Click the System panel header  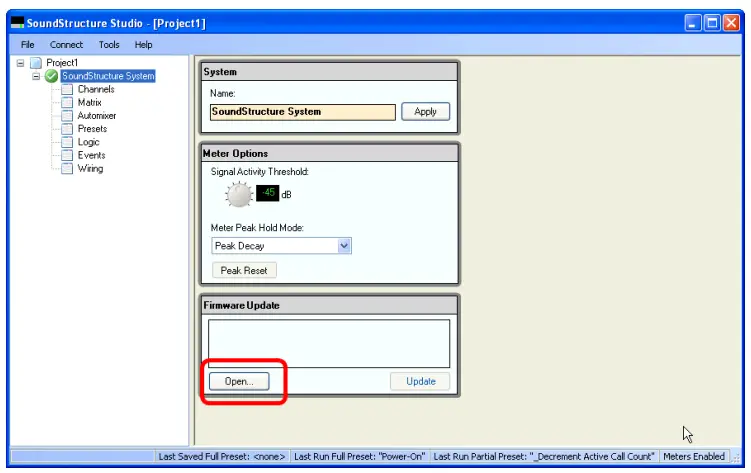tap(329, 72)
